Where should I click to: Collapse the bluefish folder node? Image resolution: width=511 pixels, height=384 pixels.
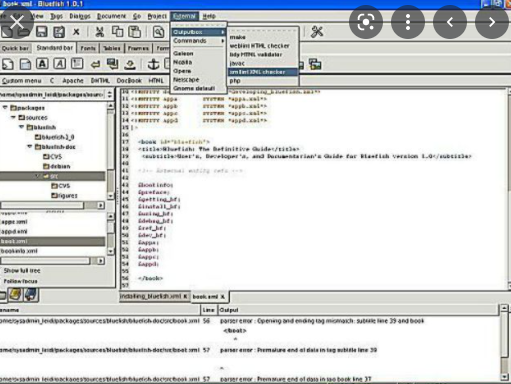tap(22, 127)
